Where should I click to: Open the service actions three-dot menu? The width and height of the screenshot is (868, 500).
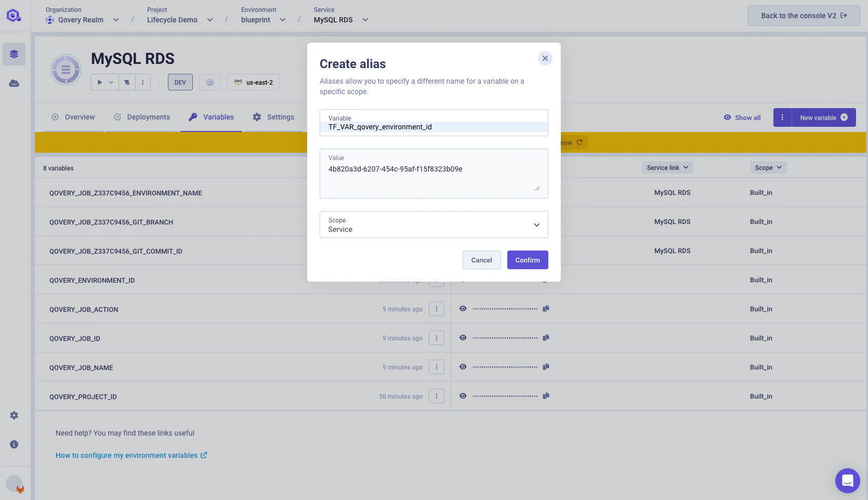coord(143,82)
